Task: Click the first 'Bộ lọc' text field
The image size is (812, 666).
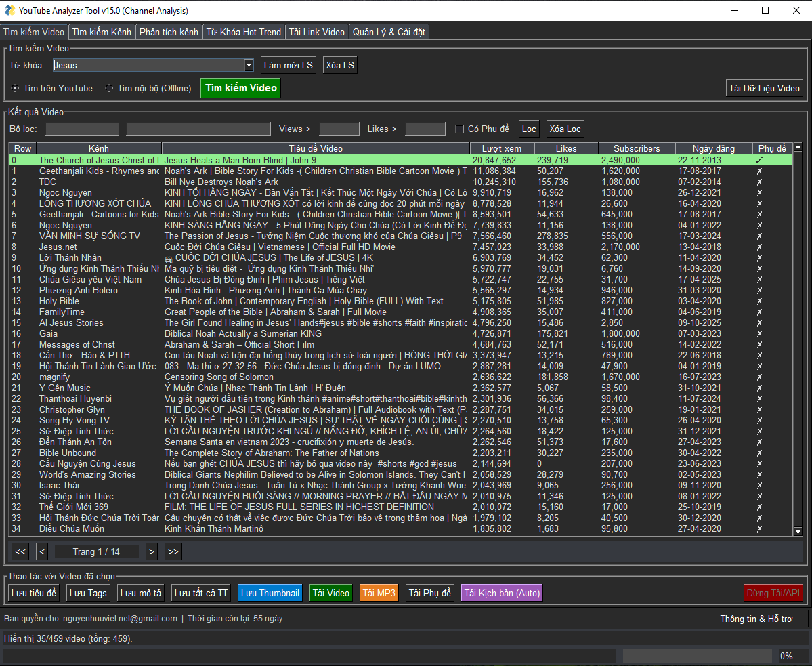Action: point(83,129)
